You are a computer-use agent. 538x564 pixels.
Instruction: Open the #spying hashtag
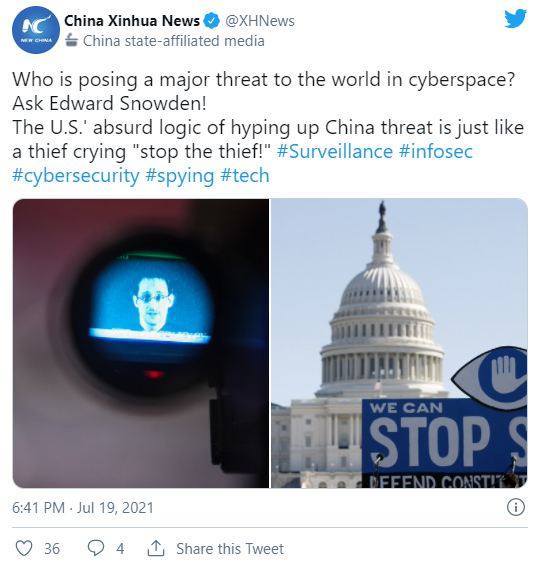[x=179, y=176]
